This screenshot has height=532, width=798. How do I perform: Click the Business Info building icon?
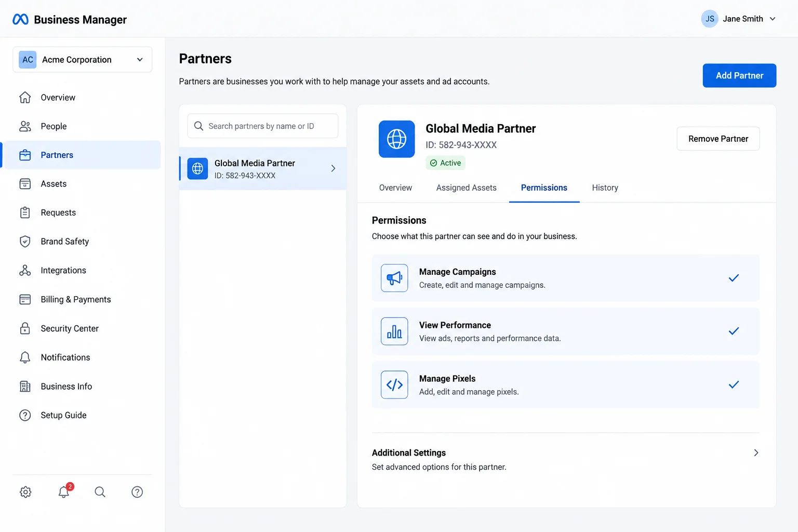click(25, 386)
